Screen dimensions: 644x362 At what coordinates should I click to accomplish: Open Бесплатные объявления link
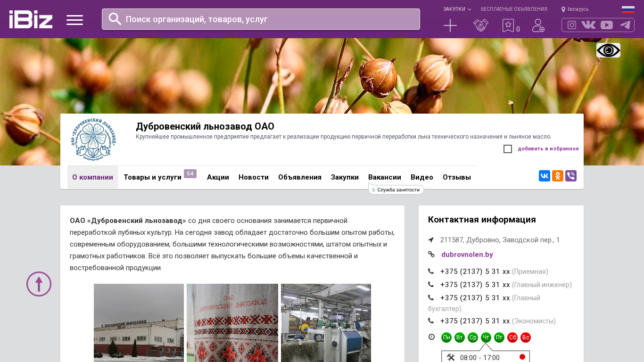coord(514,9)
